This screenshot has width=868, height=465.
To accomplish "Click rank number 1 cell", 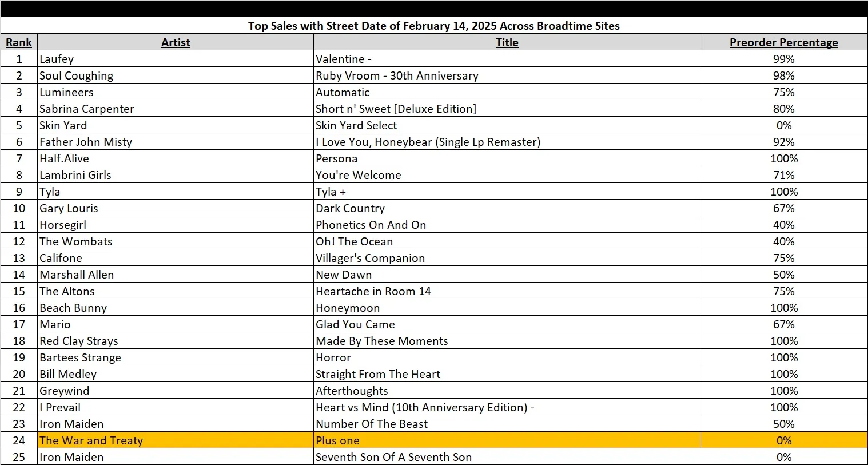I will tap(19, 59).
